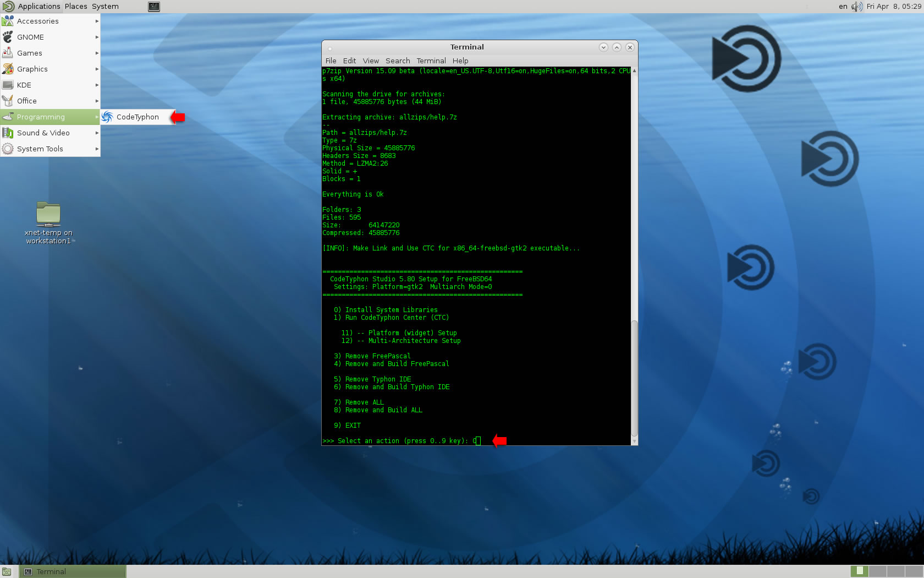Open the System menu in top panel

[105, 7]
